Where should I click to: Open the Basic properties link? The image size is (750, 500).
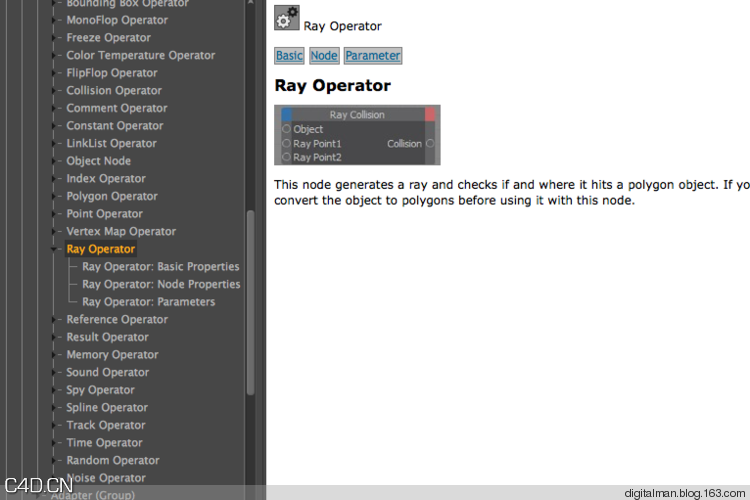click(x=289, y=56)
